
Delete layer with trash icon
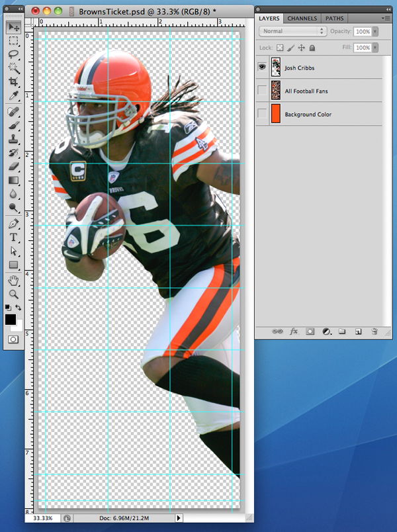coord(375,332)
